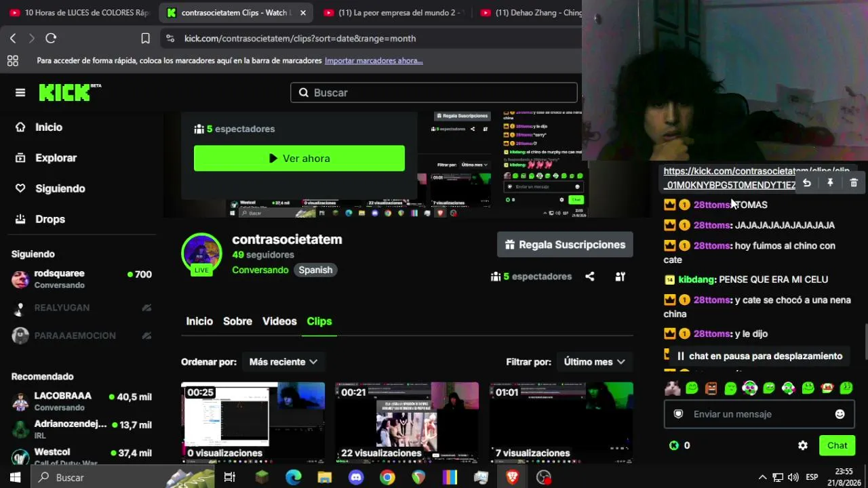Switch to the La peor empresa del mundo tab

point(393,13)
